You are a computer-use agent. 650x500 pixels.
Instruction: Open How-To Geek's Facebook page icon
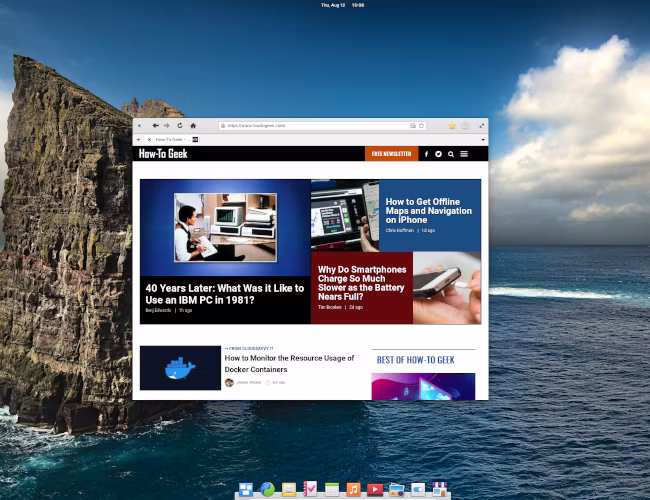tap(426, 154)
